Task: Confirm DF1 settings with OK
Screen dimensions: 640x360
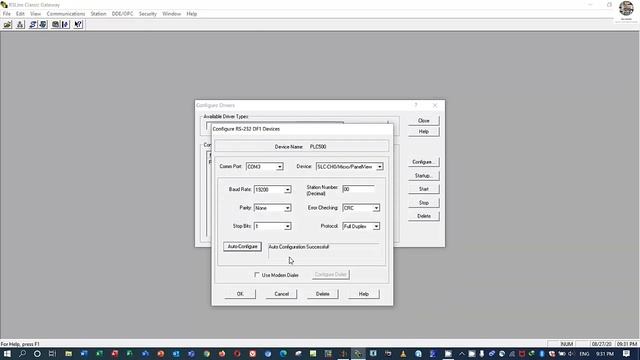Action: [240, 294]
